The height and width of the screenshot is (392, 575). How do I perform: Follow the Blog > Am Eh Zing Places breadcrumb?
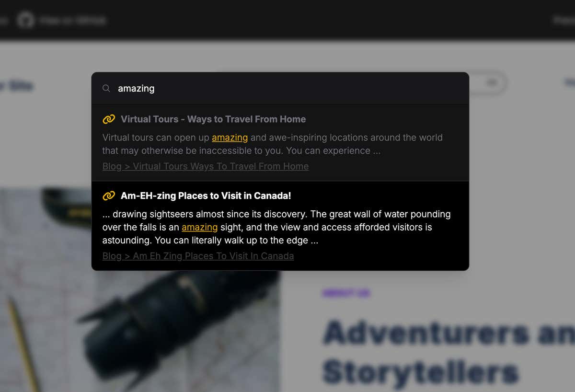pyautogui.click(x=198, y=256)
